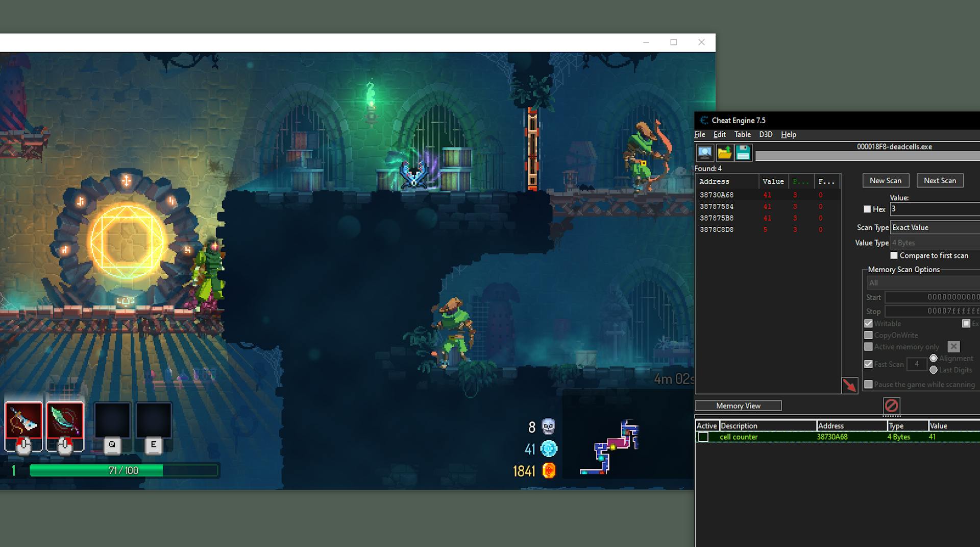The width and height of the screenshot is (980, 547).
Task: Click the skull counter icon in game HUD
Action: click(x=549, y=426)
